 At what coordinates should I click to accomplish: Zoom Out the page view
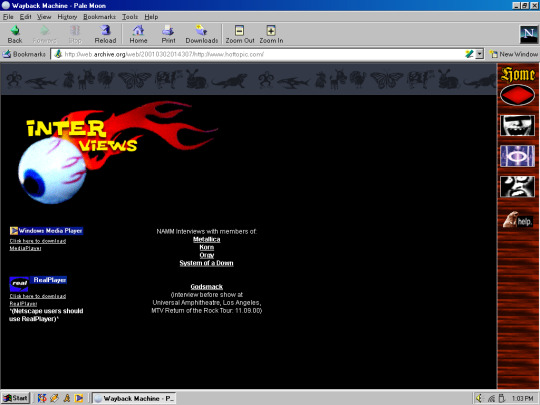[240, 34]
